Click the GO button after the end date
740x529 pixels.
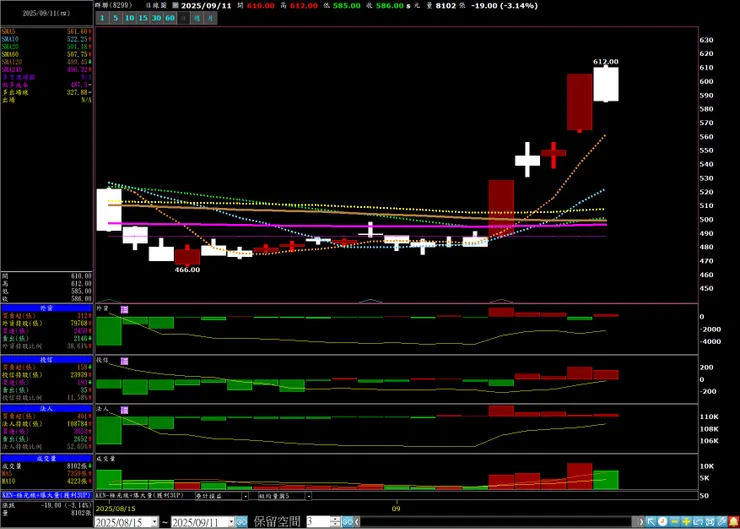tap(241, 522)
